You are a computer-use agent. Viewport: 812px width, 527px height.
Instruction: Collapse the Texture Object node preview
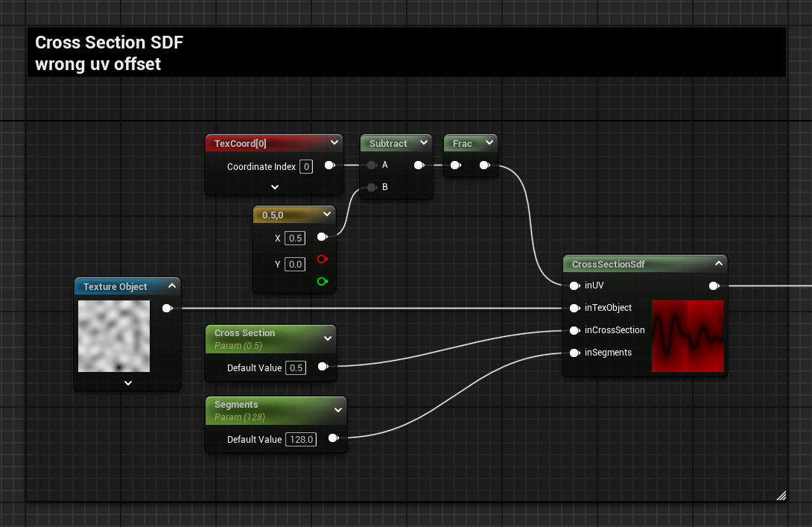coord(172,286)
